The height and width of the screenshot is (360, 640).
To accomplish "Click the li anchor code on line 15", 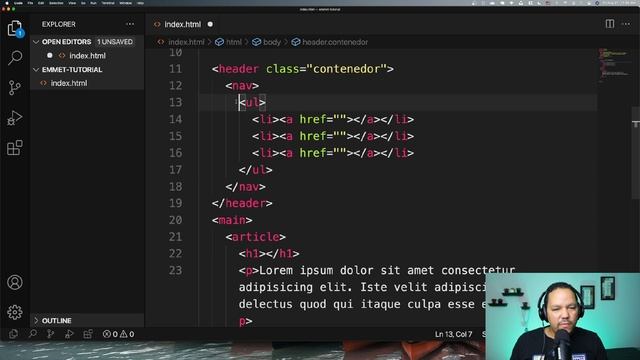I will pyautogui.click(x=333, y=136).
